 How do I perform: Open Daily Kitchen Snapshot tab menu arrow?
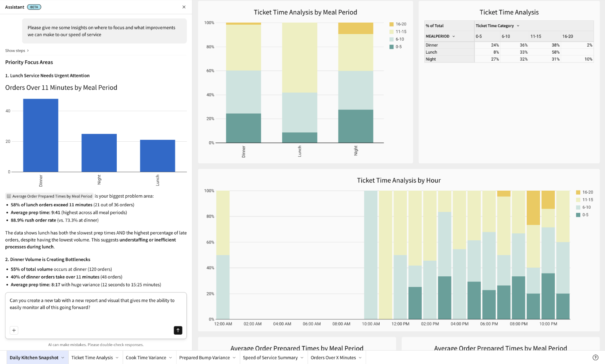tap(63, 358)
